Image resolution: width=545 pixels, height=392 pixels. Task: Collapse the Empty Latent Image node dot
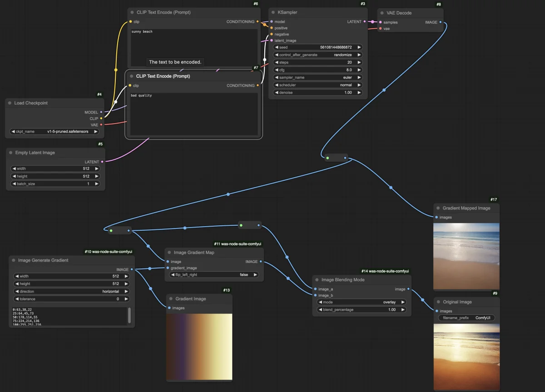coord(10,153)
